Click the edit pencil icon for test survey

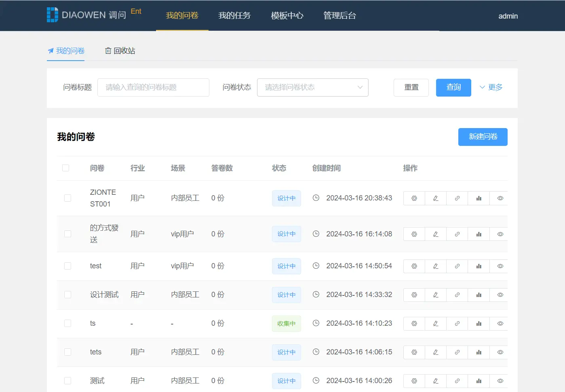click(436, 266)
